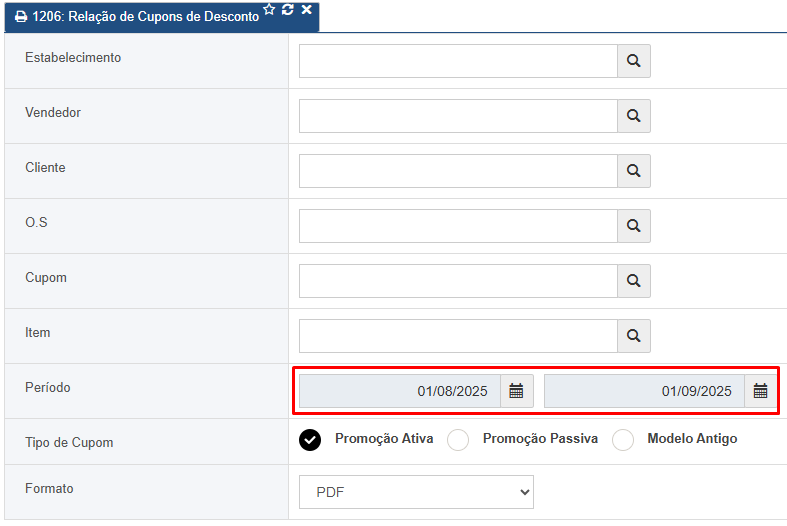Click the Cupom search magnifier icon

634,281
